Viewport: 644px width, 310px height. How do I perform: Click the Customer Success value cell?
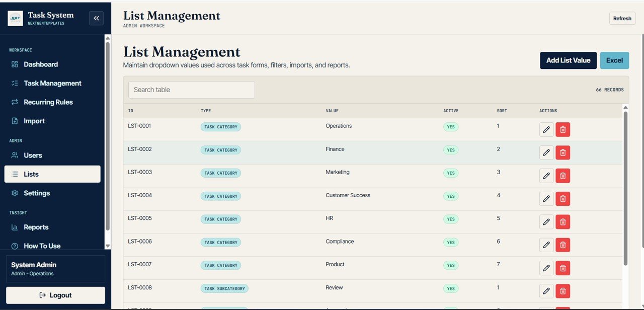[x=348, y=195]
